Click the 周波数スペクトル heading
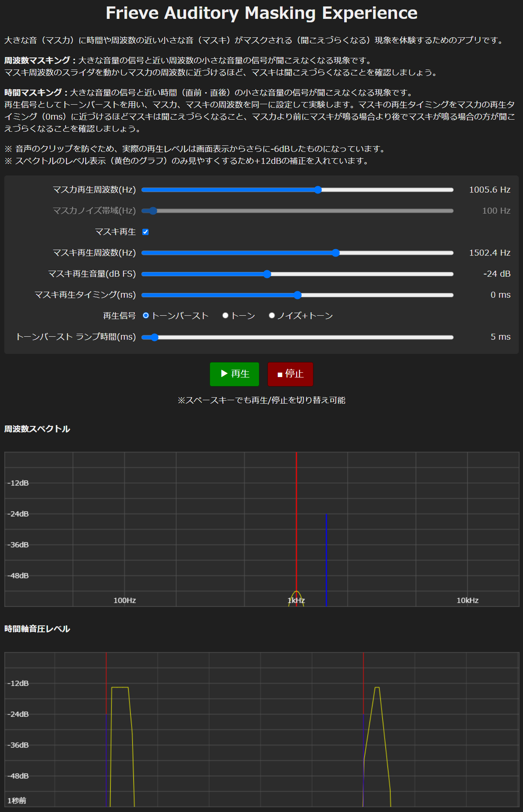 37,429
